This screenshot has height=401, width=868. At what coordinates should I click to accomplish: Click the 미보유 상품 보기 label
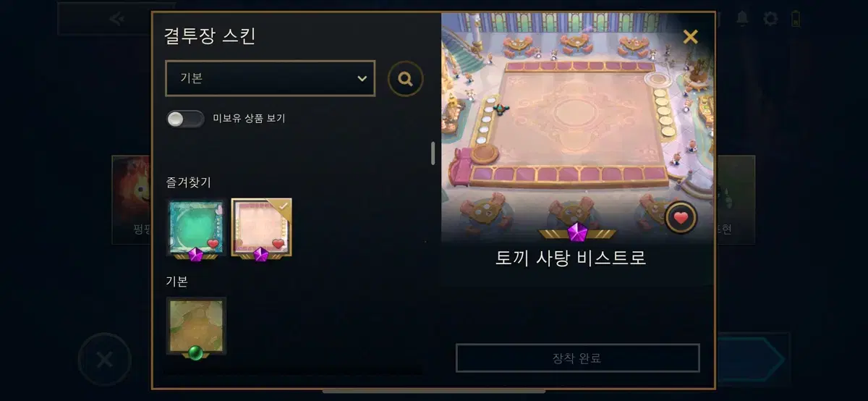pyautogui.click(x=249, y=119)
